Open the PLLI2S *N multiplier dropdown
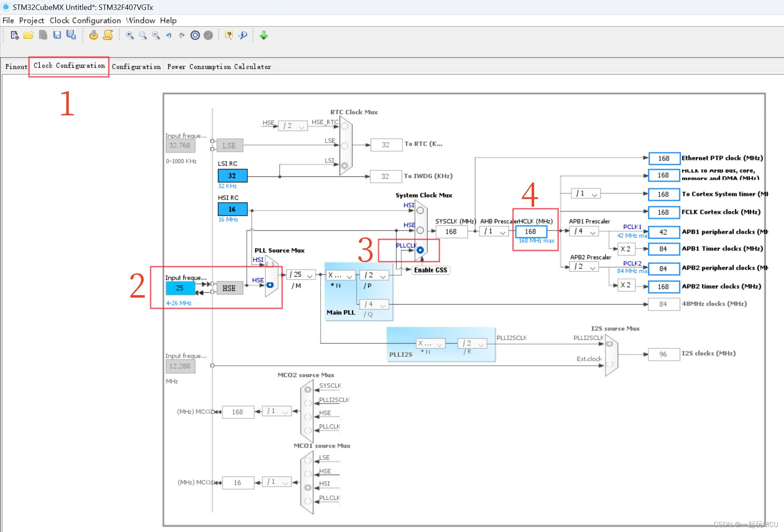 tap(430, 344)
